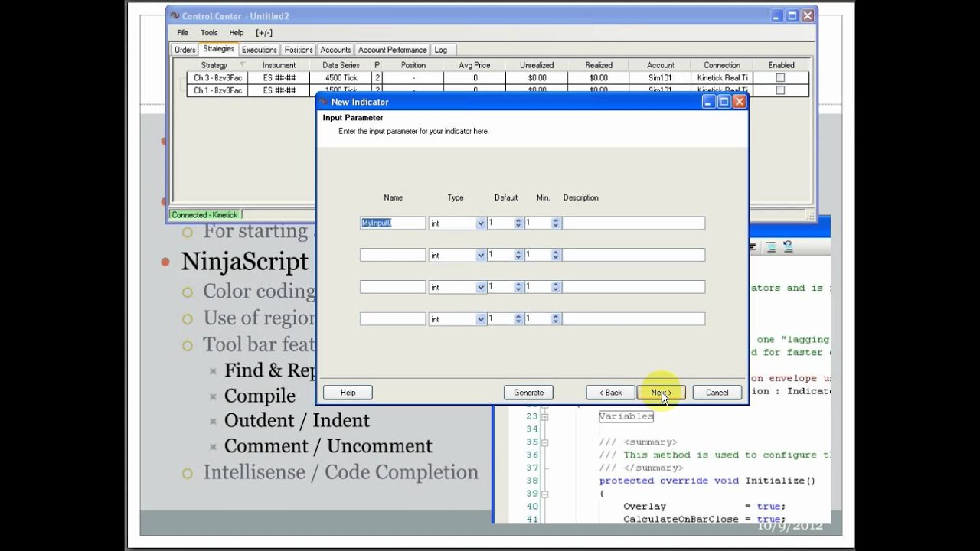Close the New Indicator dialog

tap(739, 102)
